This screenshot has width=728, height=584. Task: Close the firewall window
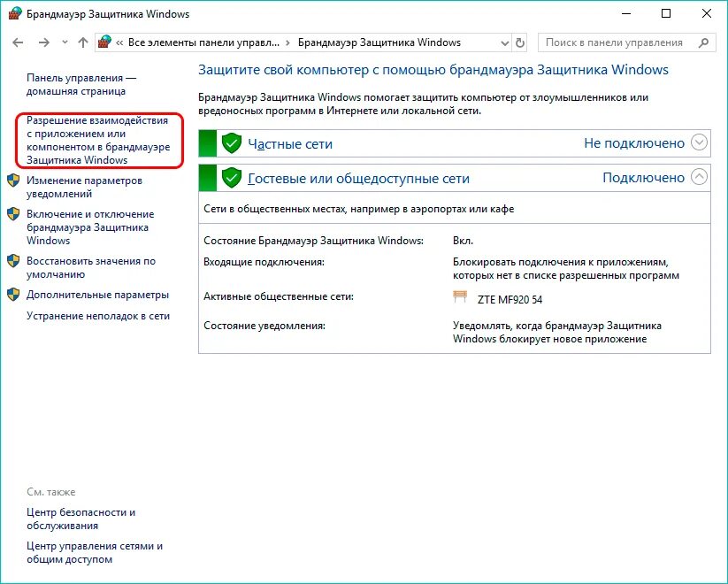click(706, 14)
